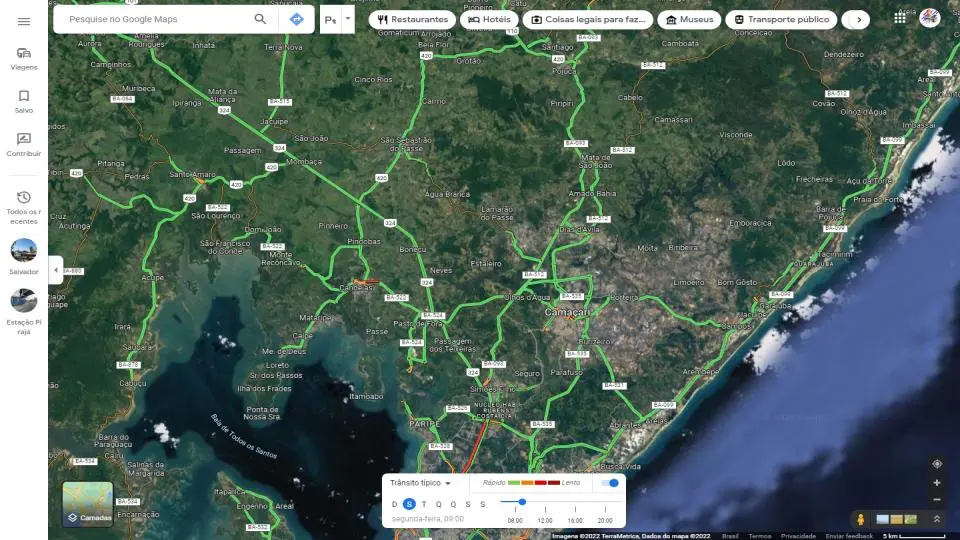Open directions with the blue arrow icon
960x540 pixels.
pos(296,19)
